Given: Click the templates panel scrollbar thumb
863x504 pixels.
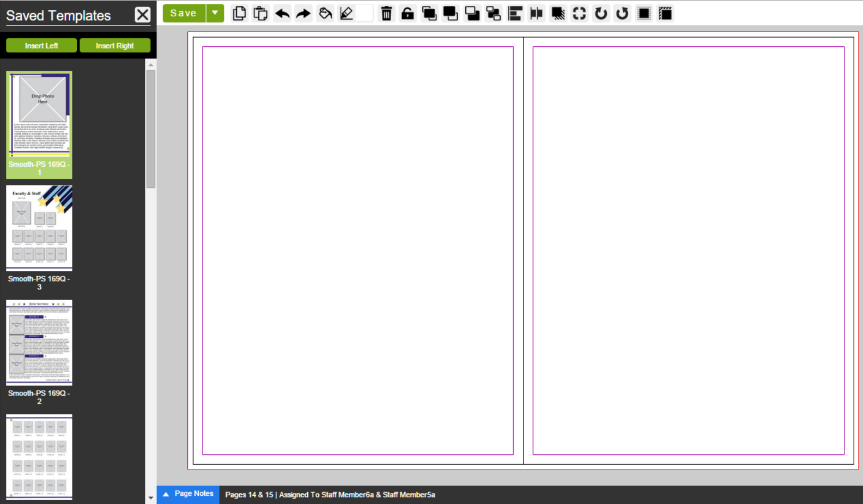Looking at the screenshot, I should tap(151, 129).
